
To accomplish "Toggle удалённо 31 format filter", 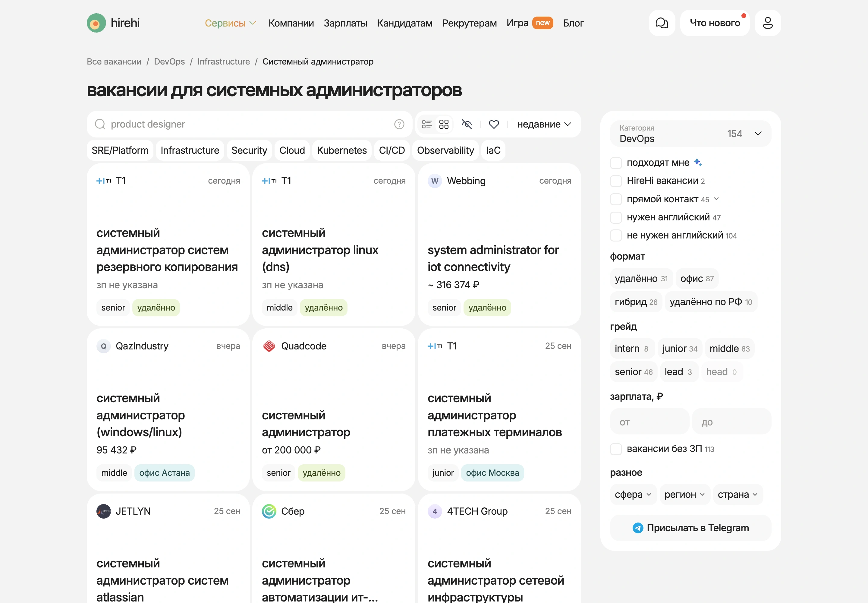I will tap(641, 279).
